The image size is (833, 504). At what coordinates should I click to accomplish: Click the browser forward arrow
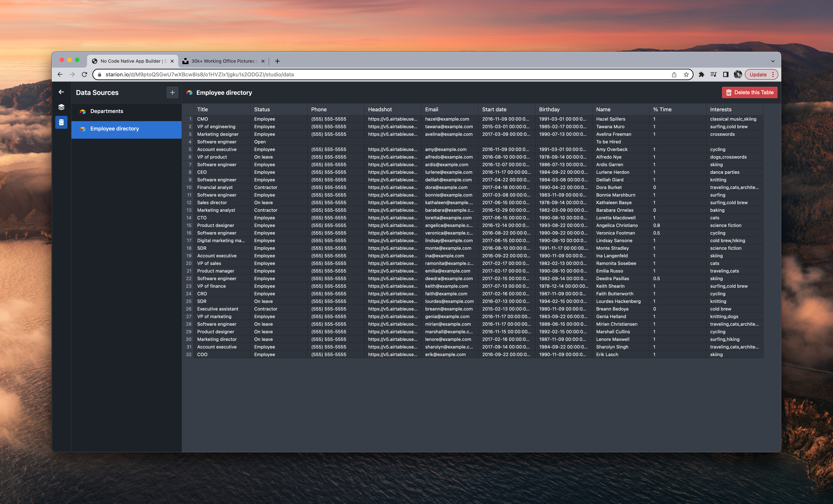(72, 74)
